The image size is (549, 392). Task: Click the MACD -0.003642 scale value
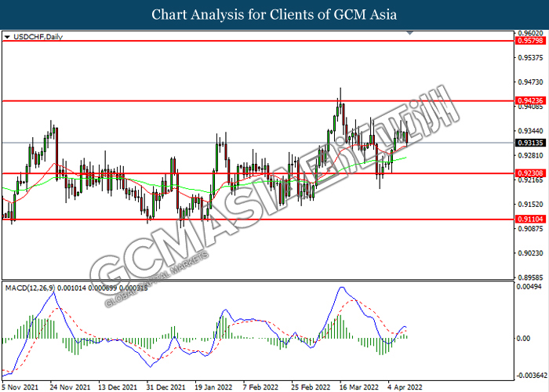(532, 376)
